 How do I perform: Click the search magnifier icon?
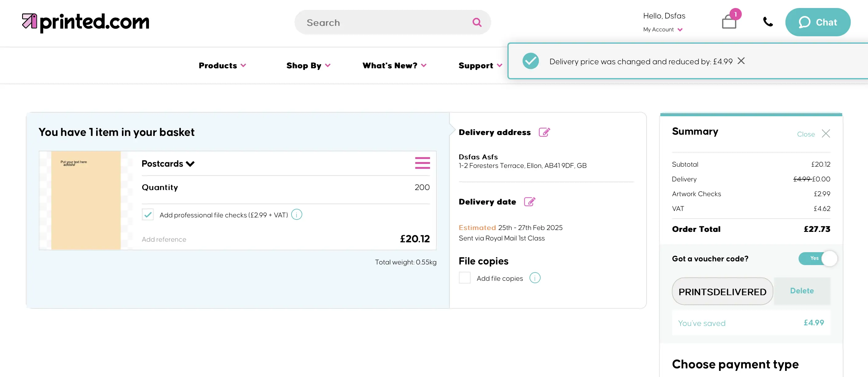point(477,22)
